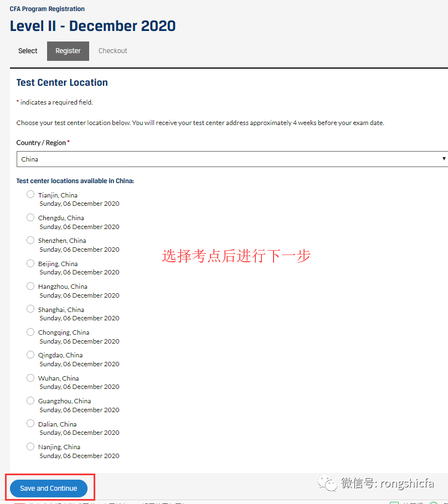Choose Beijing, China as test center
The image size is (448, 504).
(30, 263)
